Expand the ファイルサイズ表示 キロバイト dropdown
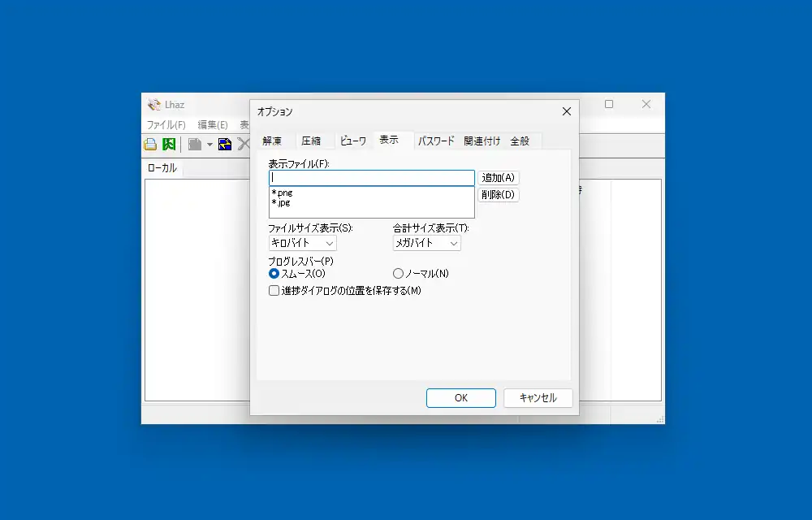The height and width of the screenshot is (520, 812). (x=302, y=243)
